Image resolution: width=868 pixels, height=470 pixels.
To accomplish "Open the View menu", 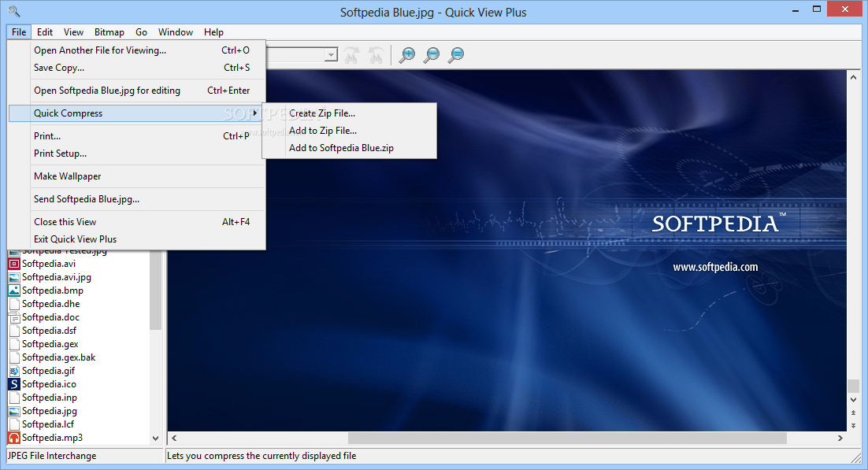I will point(73,32).
